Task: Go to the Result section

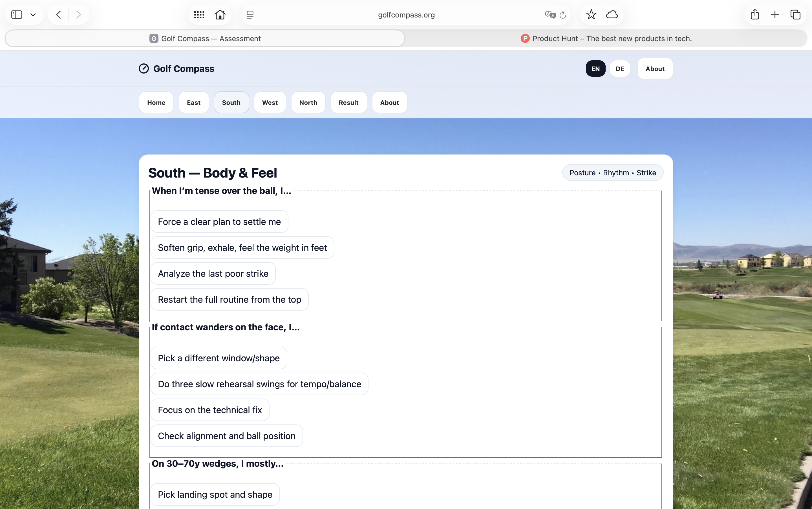Action: [348, 102]
